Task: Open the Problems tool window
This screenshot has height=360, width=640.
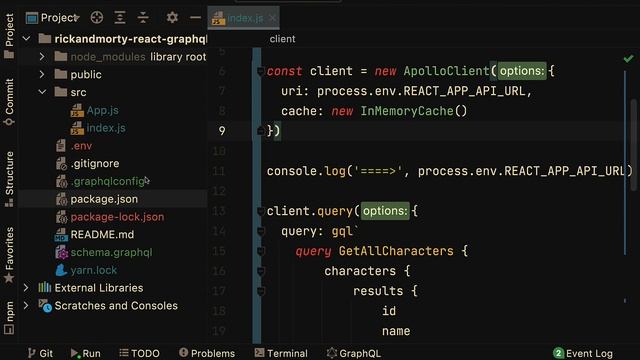Action: (x=207, y=353)
